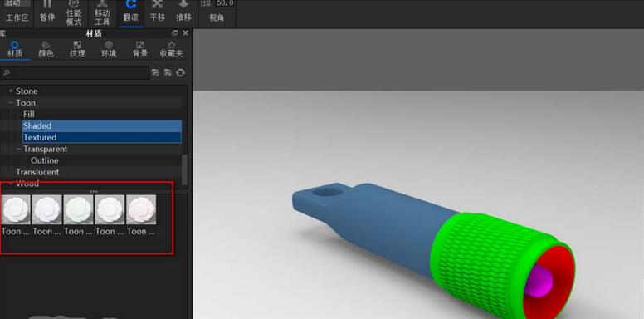The width and height of the screenshot is (644, 319).
Task: Select the Outline tree item
Action: click(x=44, y=160)
